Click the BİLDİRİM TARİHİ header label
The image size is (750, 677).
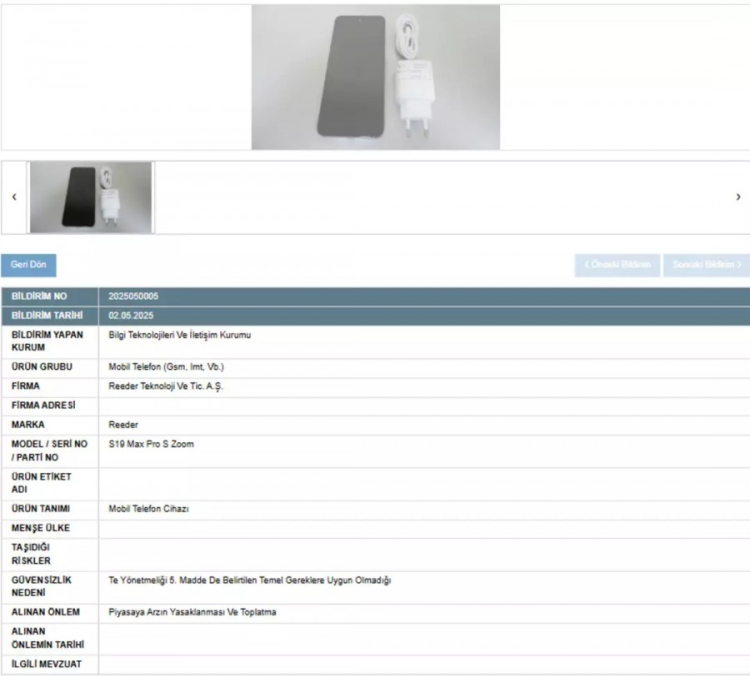tap(46, 316)
